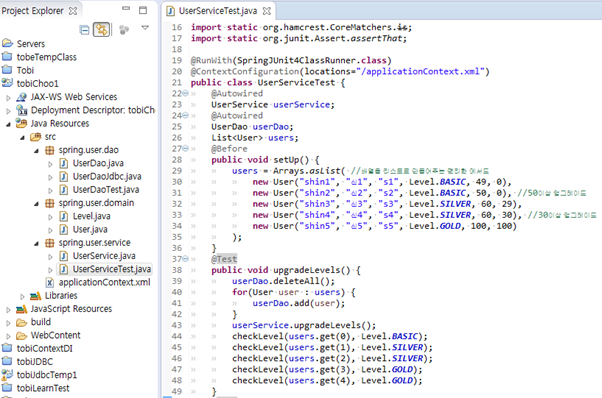Expand JAX-WS Web Services node

click(8, 97)
